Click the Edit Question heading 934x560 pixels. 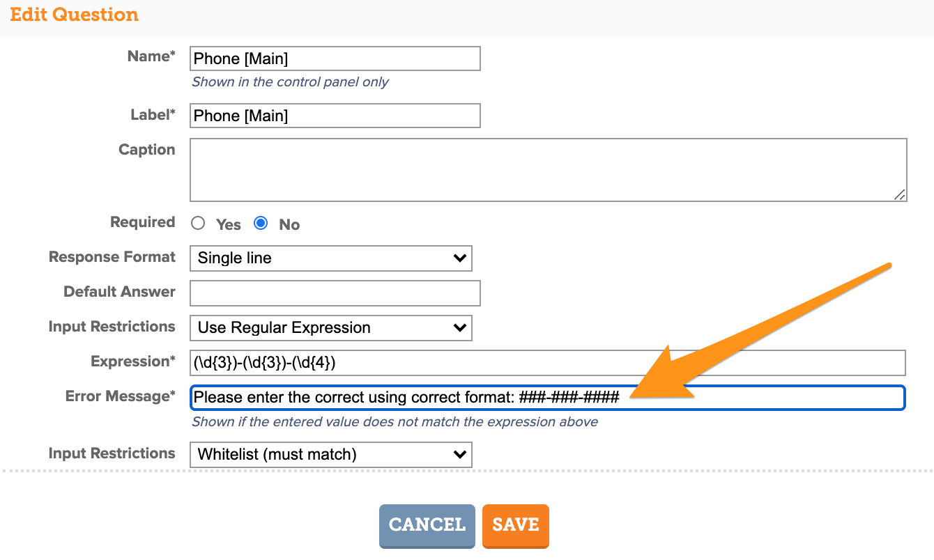pos(75,15)
